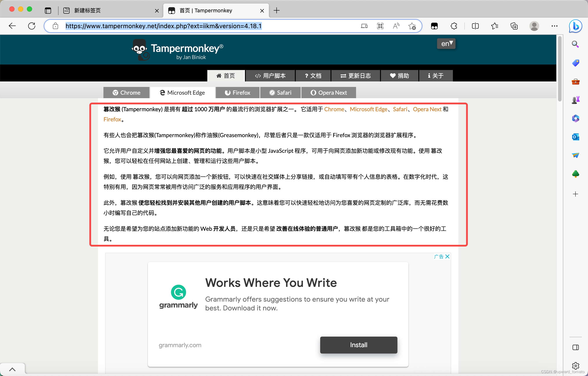The image size is (588, 376).
Task: Open the 文档 navigation tab
Action: [313, 76]
